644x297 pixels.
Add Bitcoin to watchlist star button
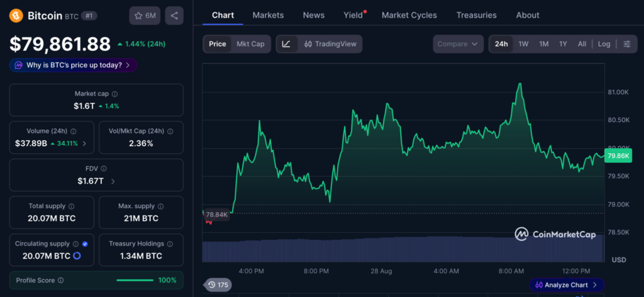(145, 16)
